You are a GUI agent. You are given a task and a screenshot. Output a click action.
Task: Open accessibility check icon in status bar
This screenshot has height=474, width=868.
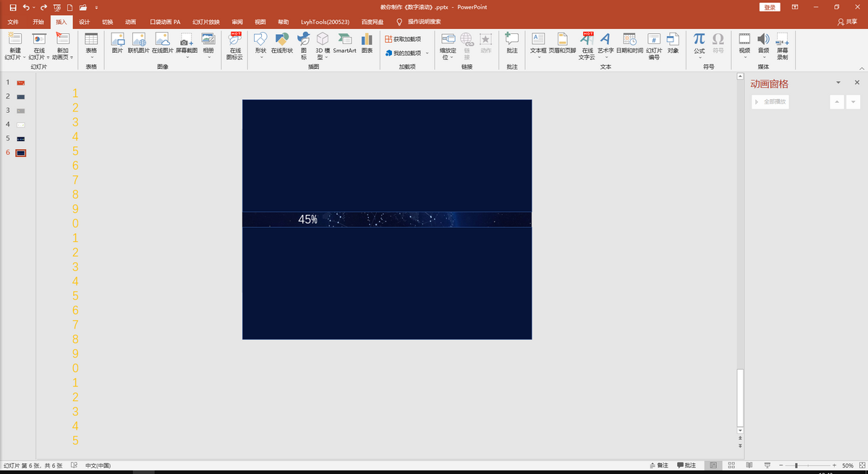74,465
